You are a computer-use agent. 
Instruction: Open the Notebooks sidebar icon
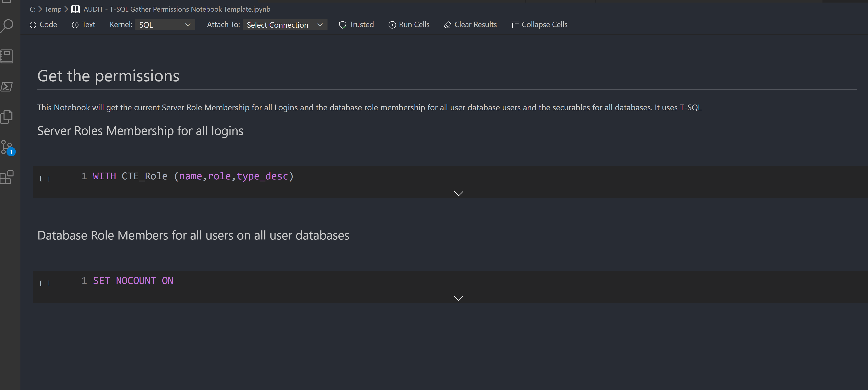pyautogui.click(x=7, y=56)
